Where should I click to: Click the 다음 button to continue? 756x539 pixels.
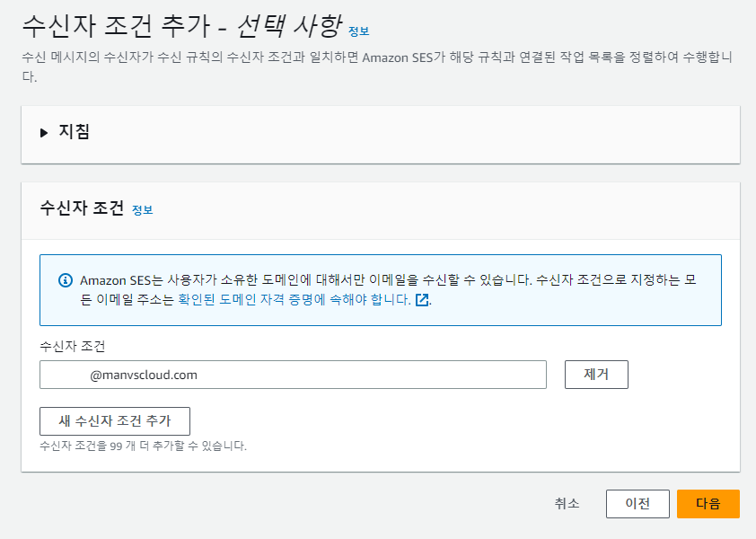click(708, 503)
